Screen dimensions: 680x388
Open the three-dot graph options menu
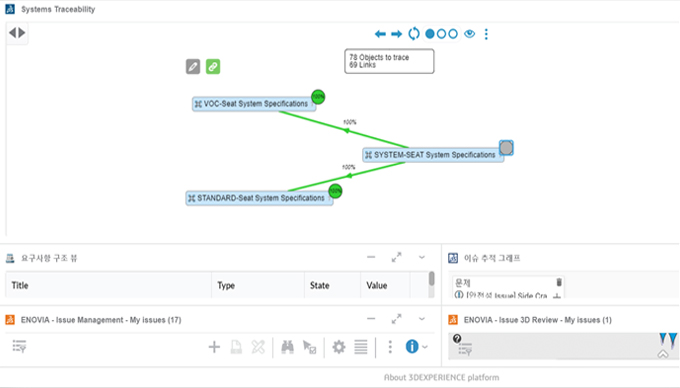tap(486, 34)
